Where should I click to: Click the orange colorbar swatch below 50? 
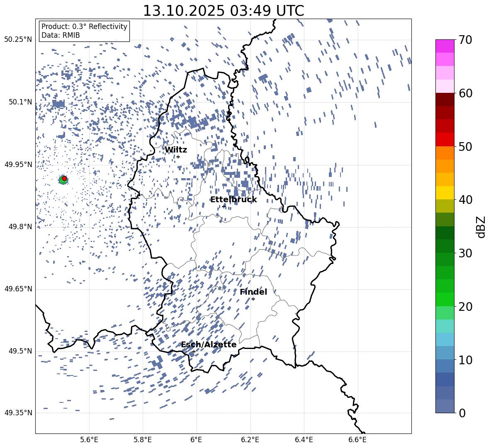click(445, 153)
